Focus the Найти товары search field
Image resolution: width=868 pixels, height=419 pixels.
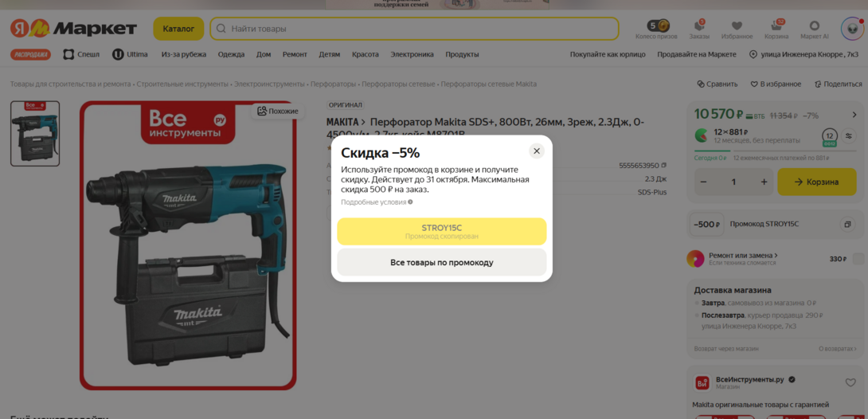click(x=414, y=29)
